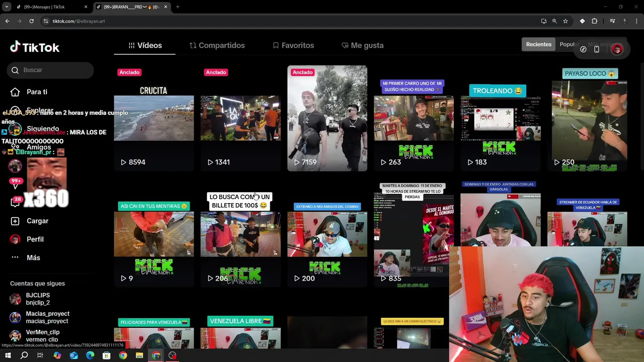
Task: Reload the TikTok page
Action: pos(31,21)
